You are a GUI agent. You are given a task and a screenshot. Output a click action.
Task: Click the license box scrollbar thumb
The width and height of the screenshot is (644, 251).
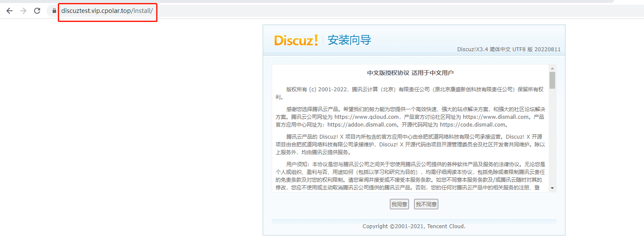(552, 80)
